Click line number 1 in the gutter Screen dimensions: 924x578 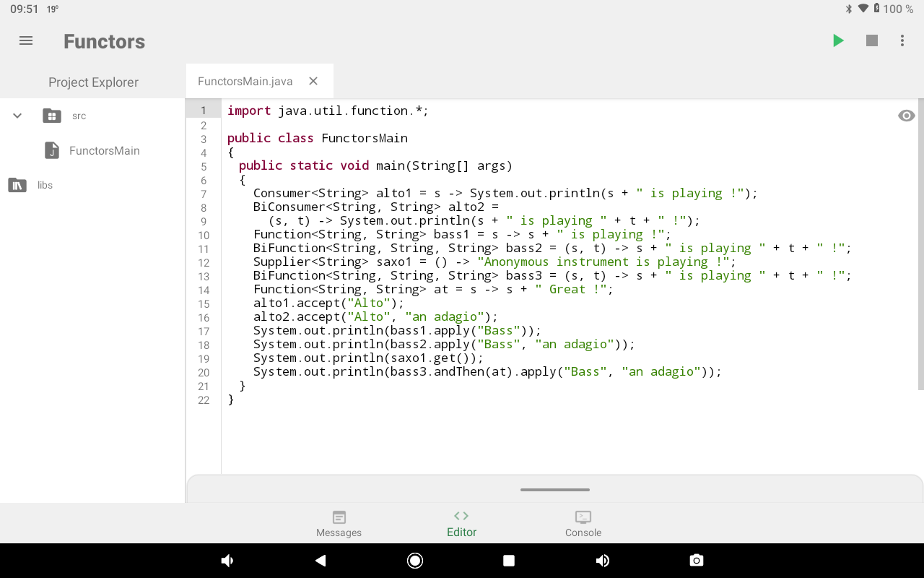204,111
